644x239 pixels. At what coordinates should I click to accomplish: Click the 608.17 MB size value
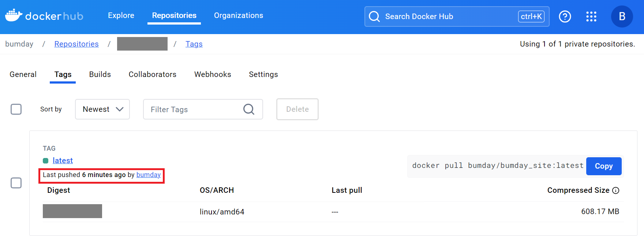coord(600,212)
